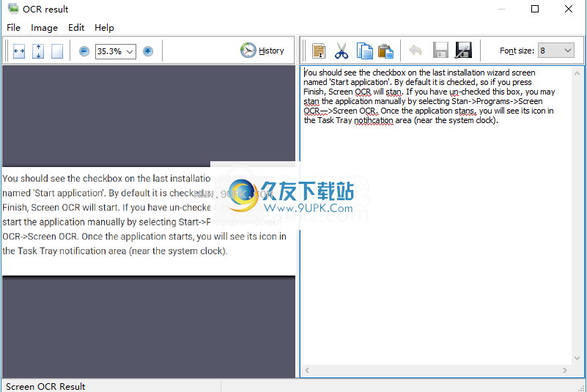This screenshot has height=392, width=587.
Task: Fit image to height icon
Action: pyautogui.click(x=38, y=51)
